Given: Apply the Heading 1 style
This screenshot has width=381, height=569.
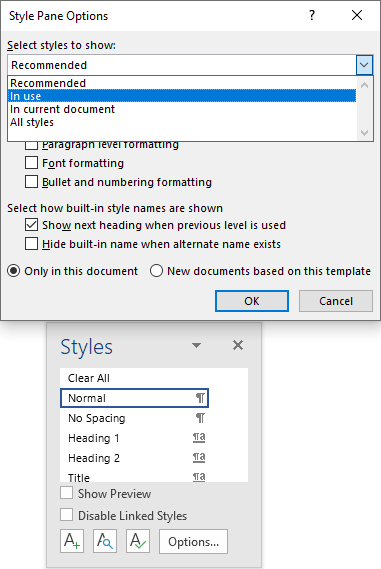Looking at the screenshot, I should tap(134, 438).
